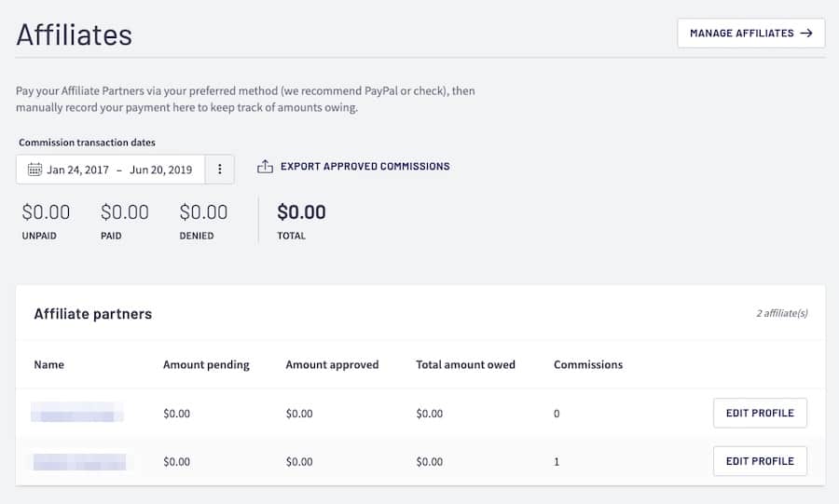Click the calendar icon in the date range field
Viewport: 839px width, 504px height.
(34, 170)
